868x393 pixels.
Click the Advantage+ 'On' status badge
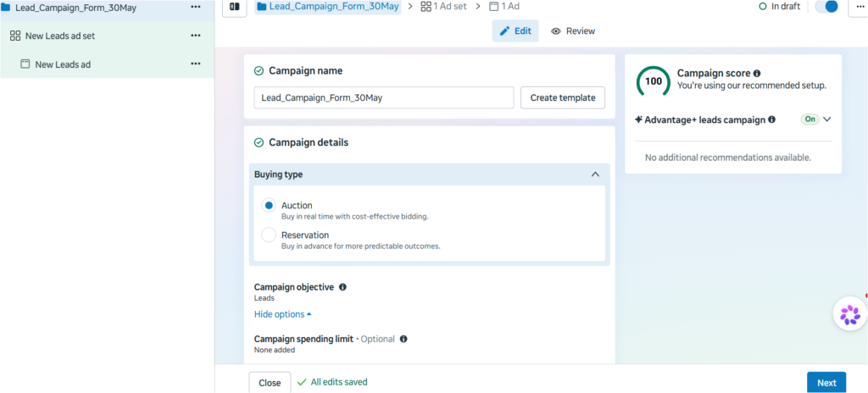point(810,119)
